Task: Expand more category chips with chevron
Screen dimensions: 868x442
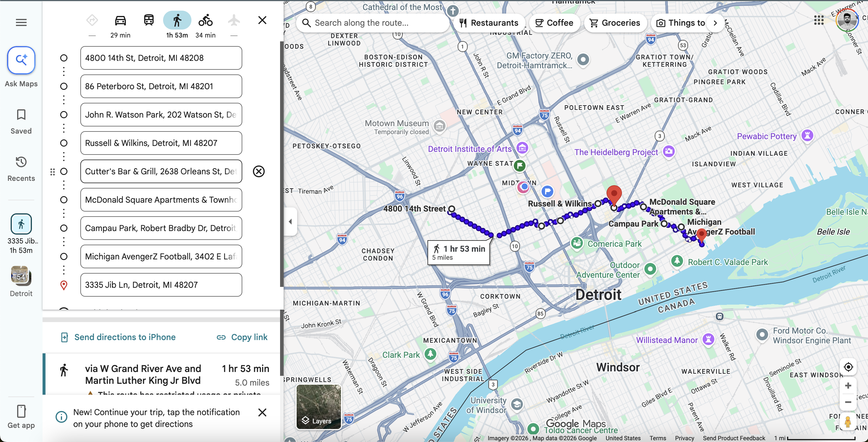Action: point(715,23)
